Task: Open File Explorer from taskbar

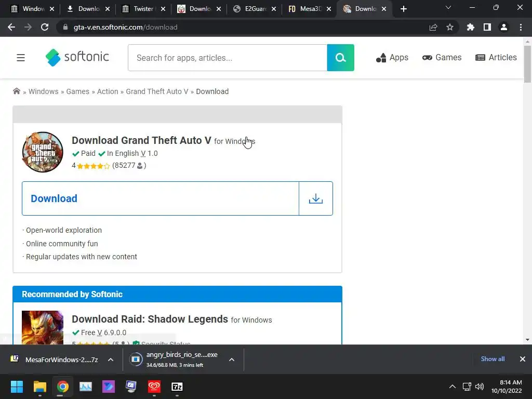Action: click(x=39, y=387)
